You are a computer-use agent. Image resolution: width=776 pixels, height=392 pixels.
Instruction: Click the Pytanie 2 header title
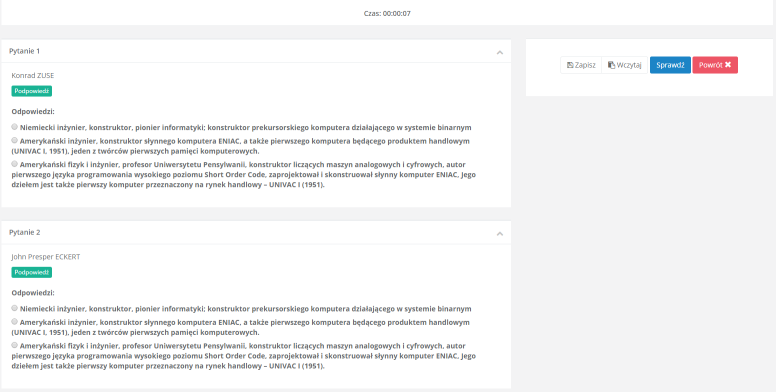coord(24,232)
